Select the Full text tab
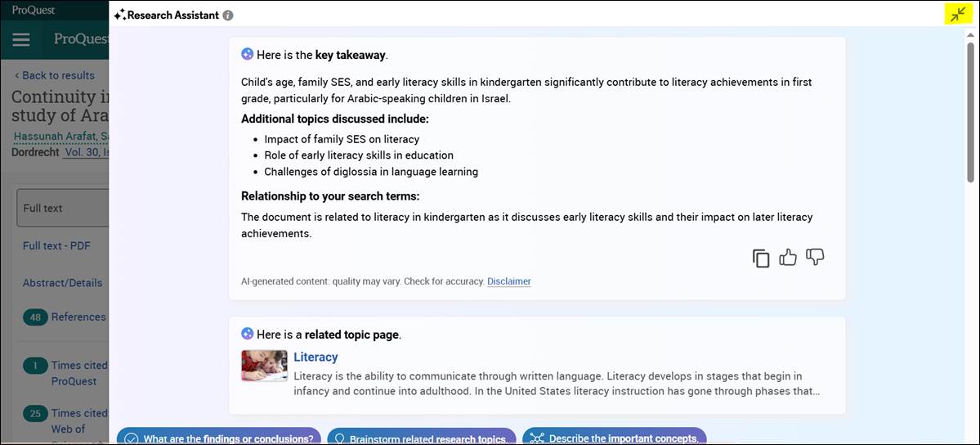980x445 pixels. [x=43, y=208]
